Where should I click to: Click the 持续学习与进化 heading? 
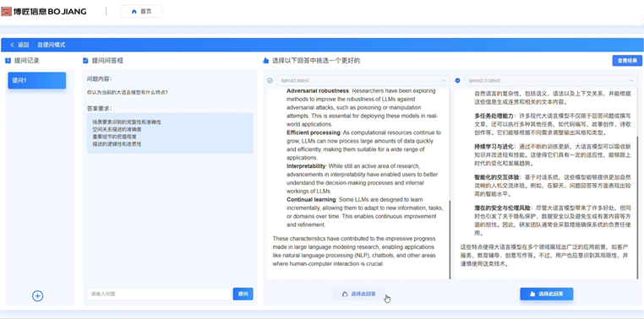click(494, 146)
